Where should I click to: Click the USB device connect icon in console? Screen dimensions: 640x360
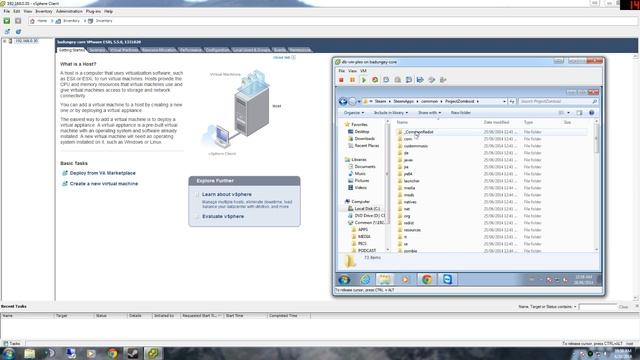[x=443, y=80]
